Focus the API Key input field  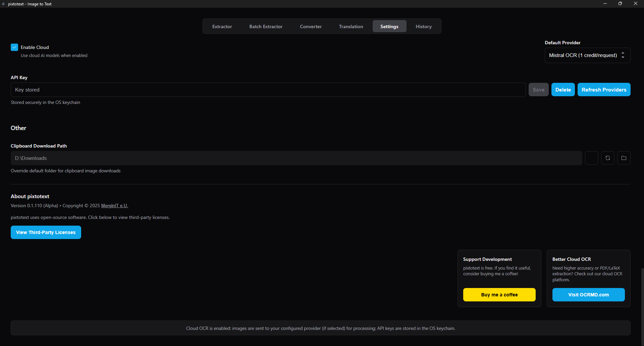click(x=268, y=90)
